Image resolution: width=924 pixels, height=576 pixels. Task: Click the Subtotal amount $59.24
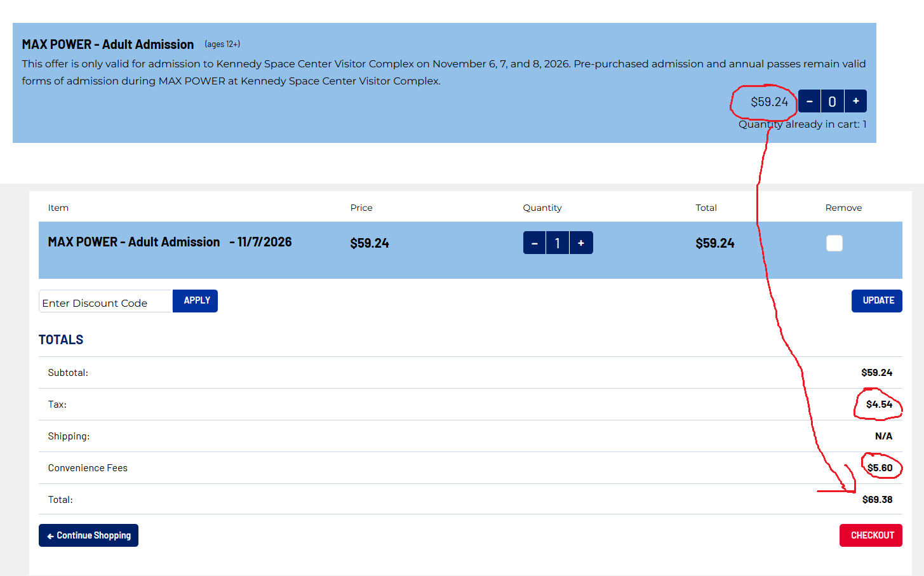[x=877, y=373]
